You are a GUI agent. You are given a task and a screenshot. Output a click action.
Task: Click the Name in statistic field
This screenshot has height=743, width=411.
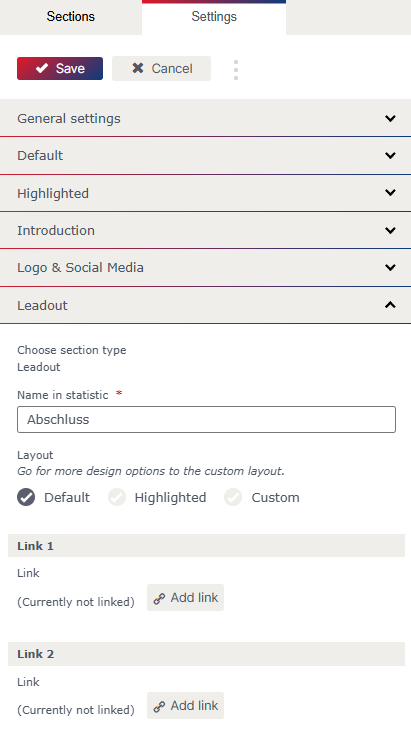point(206,419)
